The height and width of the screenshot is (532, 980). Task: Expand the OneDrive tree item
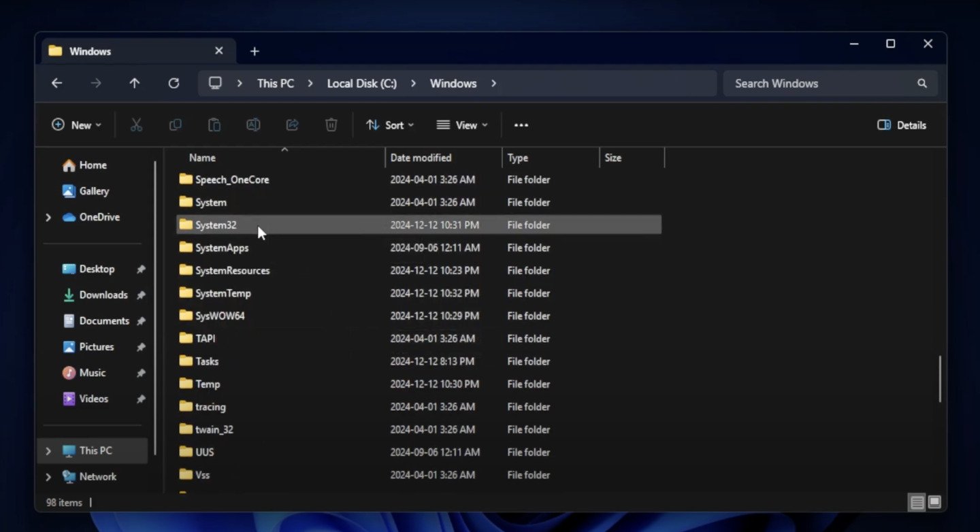pyautogui.click(x=48, y=216)
